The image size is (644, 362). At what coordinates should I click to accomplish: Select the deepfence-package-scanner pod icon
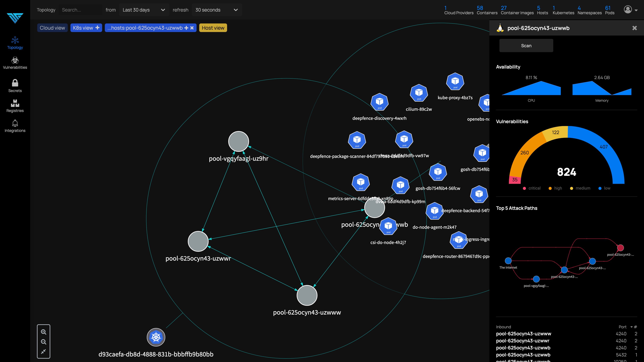point(357,140)
